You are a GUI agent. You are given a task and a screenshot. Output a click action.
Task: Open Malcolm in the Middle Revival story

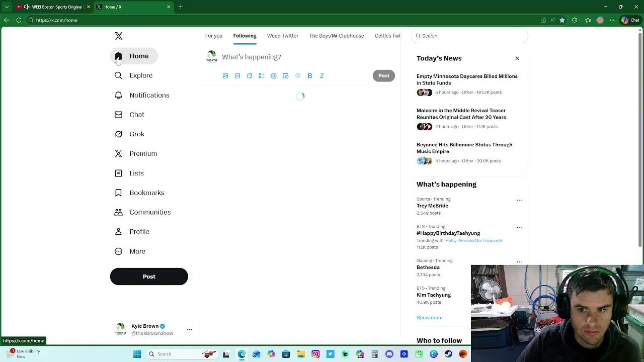(461, 114)
